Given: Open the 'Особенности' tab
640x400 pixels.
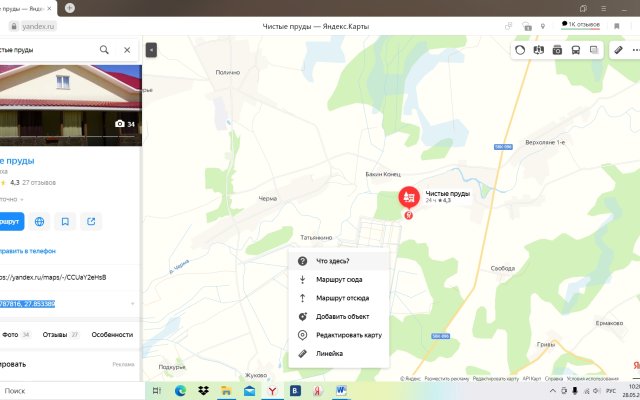Looking at the screenshot, I should click(112, 334).
